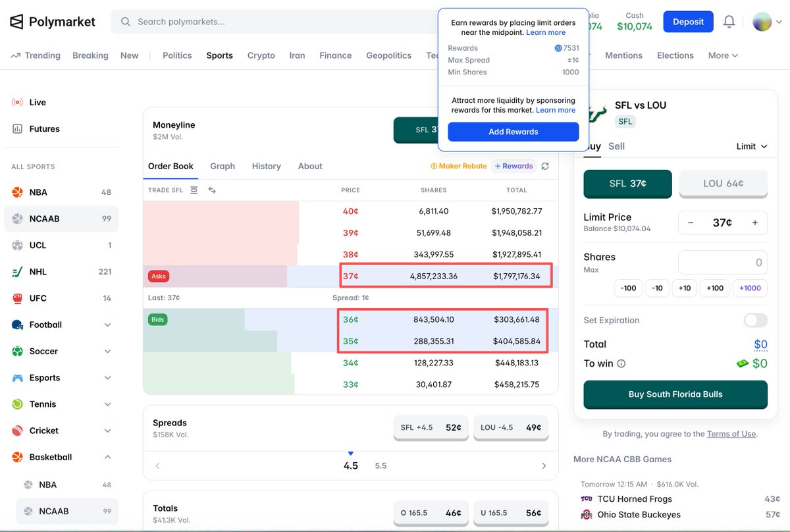Expand the Football sidebar section
The height and width of the screenshot is (532, 790).
108,325
